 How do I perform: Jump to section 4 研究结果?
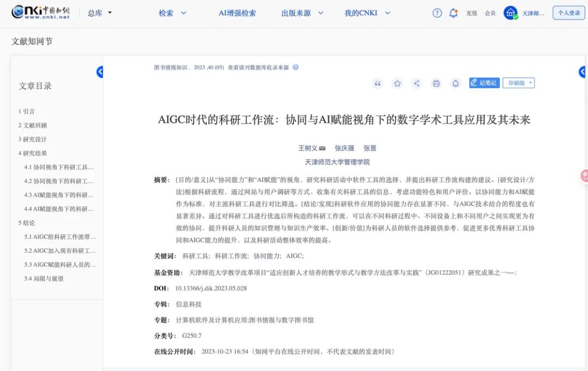[x=33, y=153]
